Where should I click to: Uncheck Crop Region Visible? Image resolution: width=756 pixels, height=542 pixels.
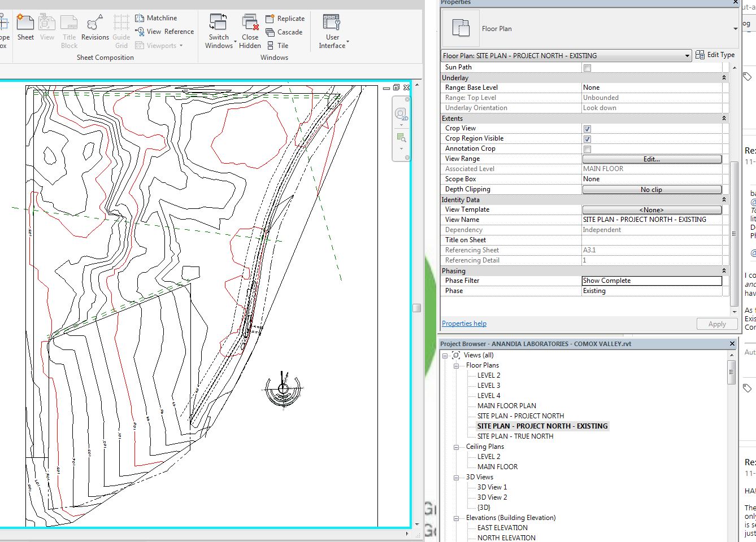(587, 139)
